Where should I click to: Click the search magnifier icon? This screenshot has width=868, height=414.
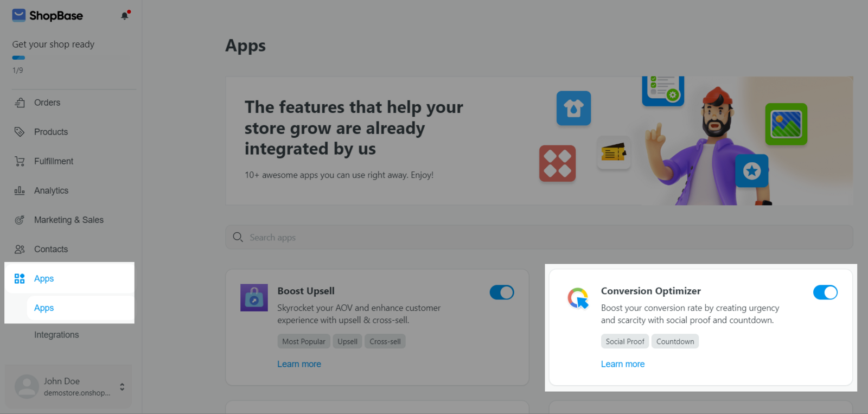238,237
